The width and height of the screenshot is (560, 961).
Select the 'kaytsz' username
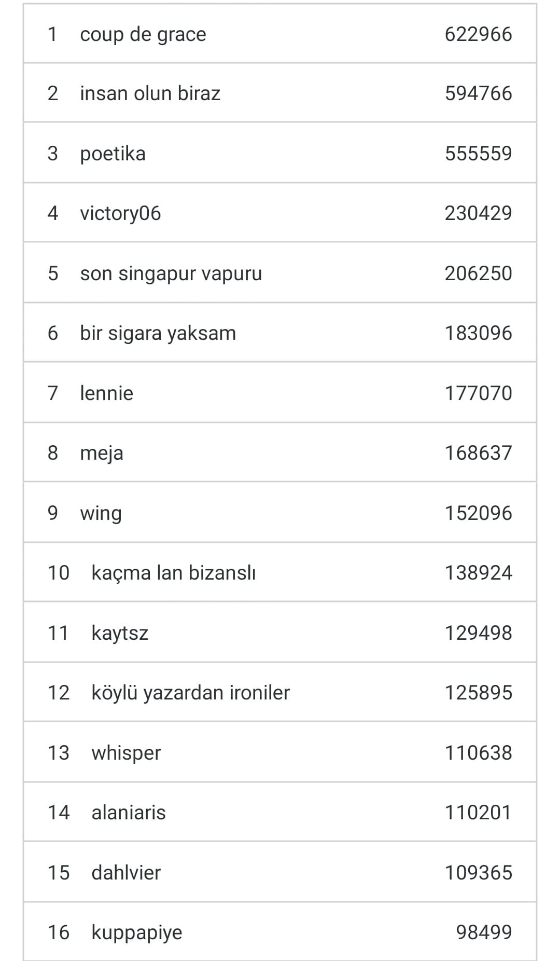(x=120, y=633)
